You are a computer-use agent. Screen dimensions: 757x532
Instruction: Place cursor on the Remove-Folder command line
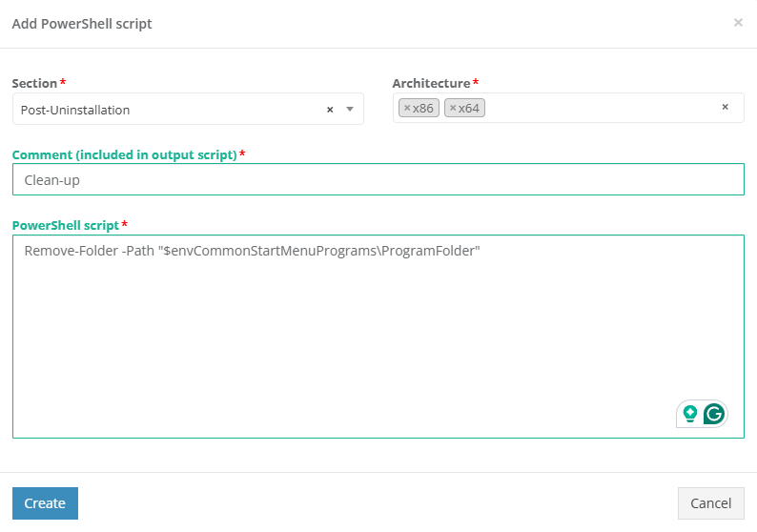click(252, 251)
